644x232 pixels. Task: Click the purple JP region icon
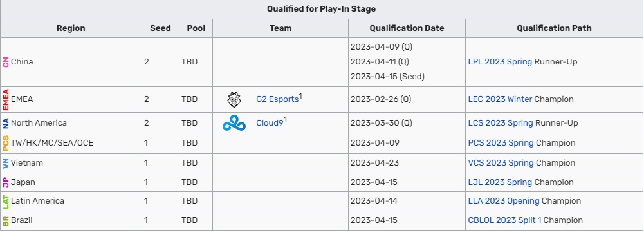pyautogui.click(x=5, y=182)
